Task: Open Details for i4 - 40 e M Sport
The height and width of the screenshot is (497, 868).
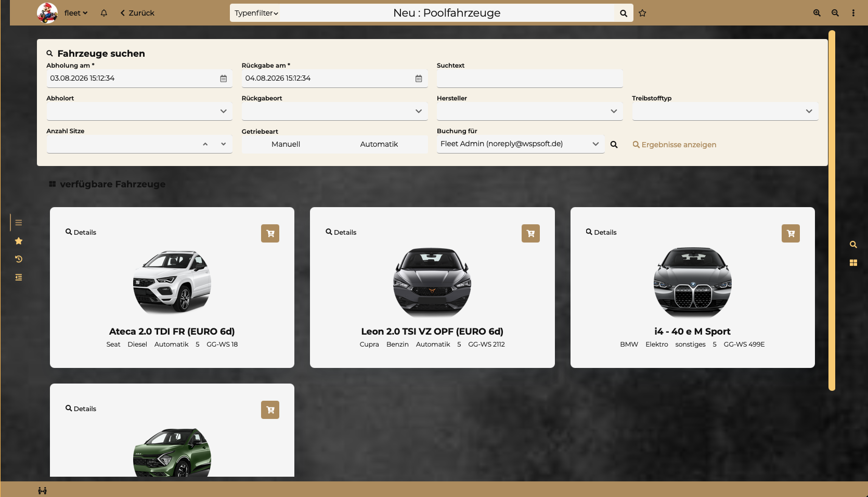Action: click(x=601, y=232)
